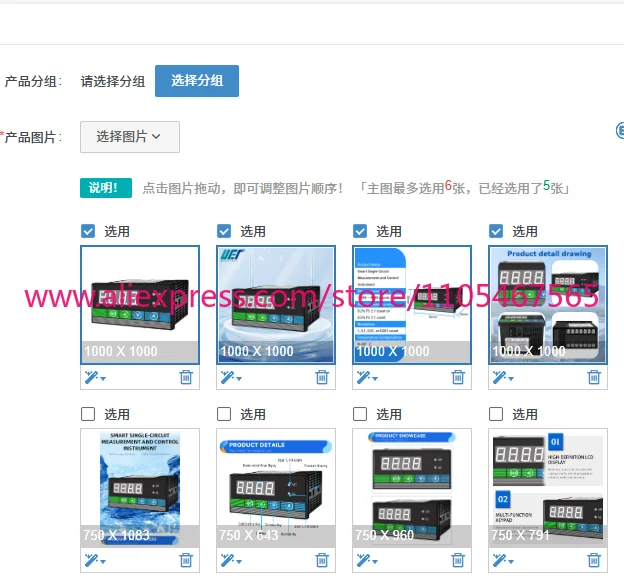Click the partially visible blue icon at right edge
The width and height of the screenshot is (624, 588).
click(620, 130)
